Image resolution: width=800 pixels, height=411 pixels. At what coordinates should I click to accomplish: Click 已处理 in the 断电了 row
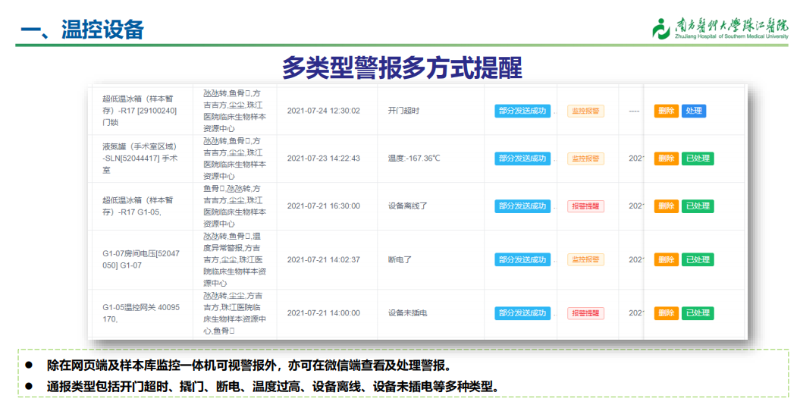pos(697,259)
